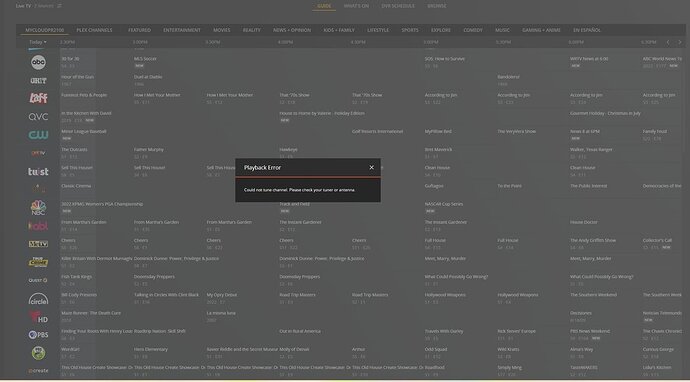This screenshot has height=382, width=690.
Task: Open the Fish Tank Kings listing
Action: point(77,277)
